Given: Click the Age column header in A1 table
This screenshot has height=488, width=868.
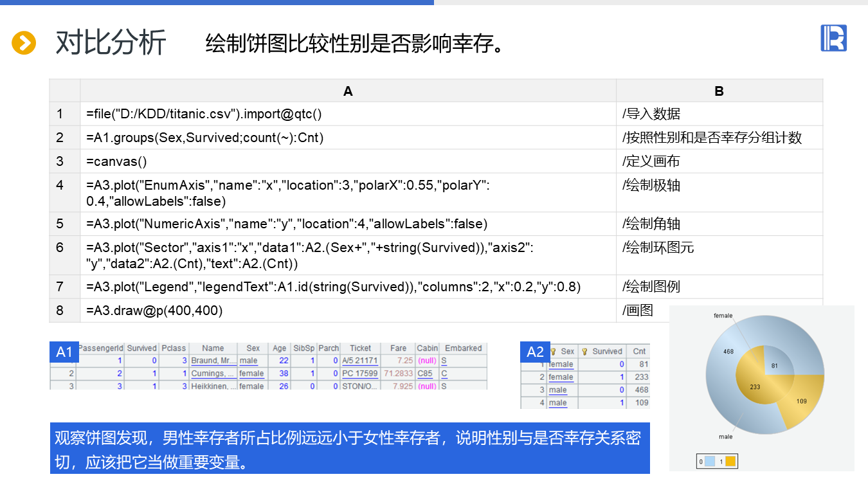Looking at the screenshot, I should (279, 348).
